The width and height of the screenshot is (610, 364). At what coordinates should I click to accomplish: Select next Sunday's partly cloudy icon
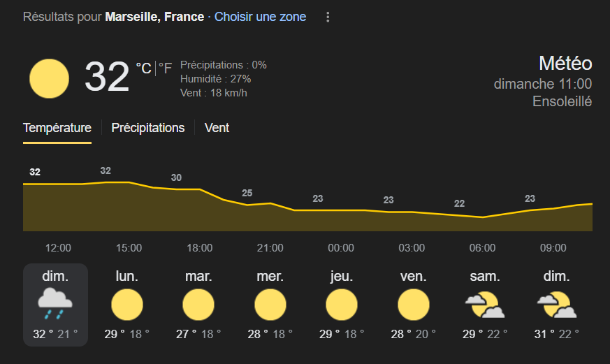click(556, 305)
